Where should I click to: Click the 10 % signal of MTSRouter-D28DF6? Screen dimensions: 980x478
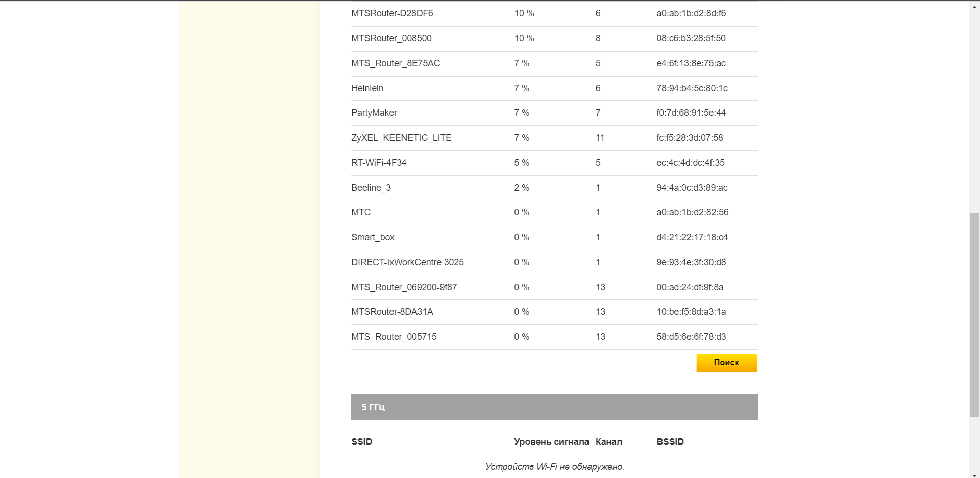coord(524,13)
